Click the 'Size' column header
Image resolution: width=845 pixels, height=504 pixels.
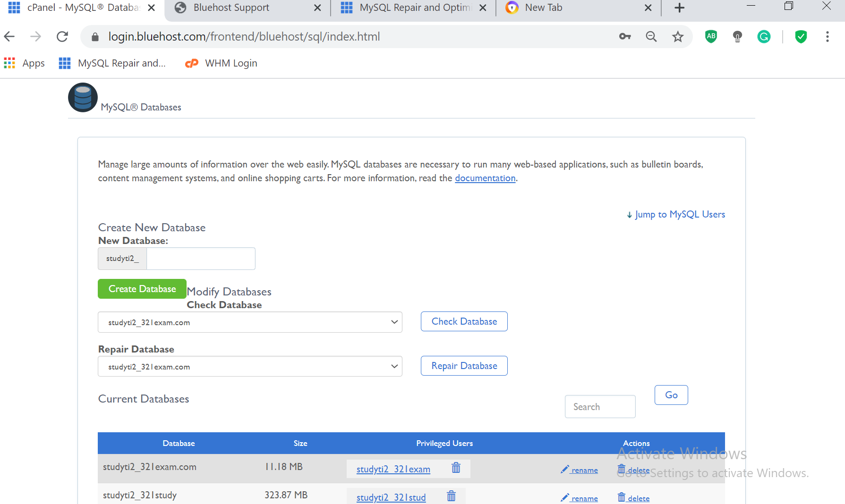(300, 444)
